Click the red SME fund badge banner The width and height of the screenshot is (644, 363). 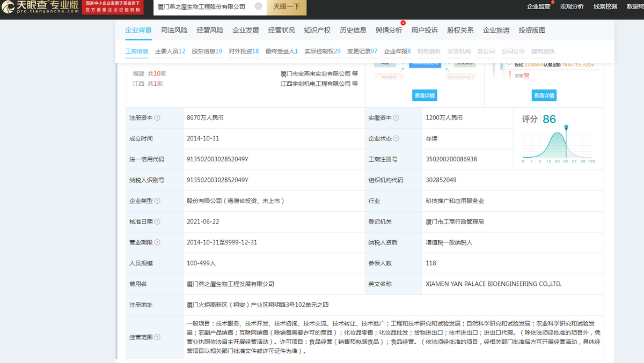[113, 7]
